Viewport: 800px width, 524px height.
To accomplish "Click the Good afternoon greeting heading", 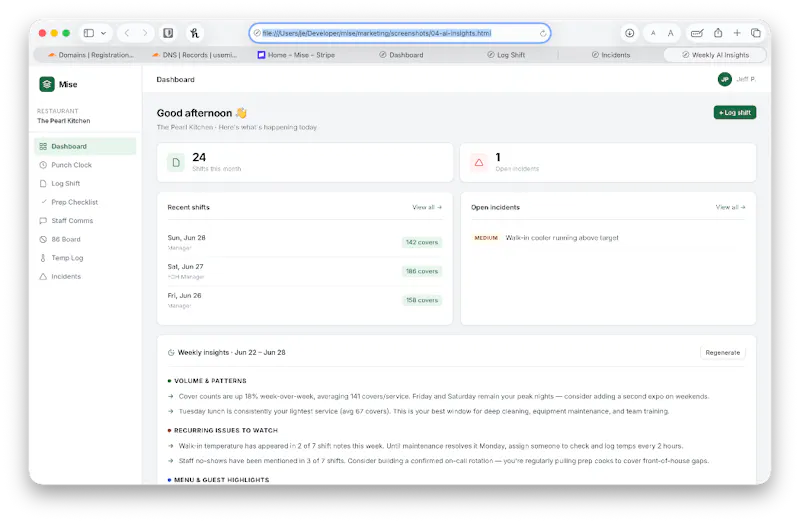I will (202, 113).
